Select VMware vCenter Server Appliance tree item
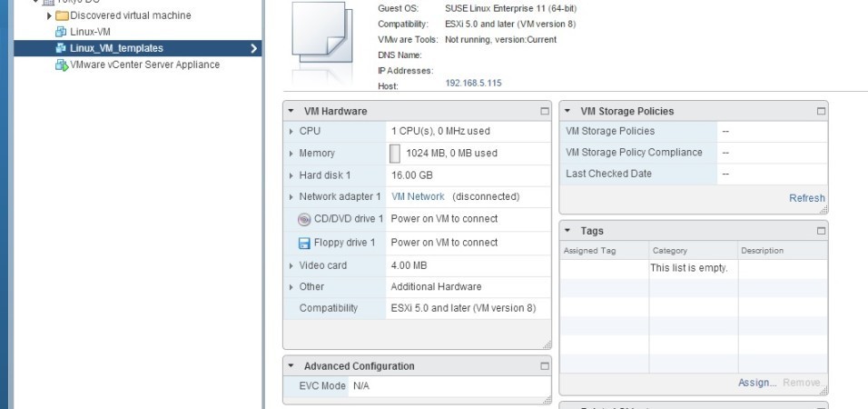Image resolution: width=868 pixels, height=409 pixels. 145,65
